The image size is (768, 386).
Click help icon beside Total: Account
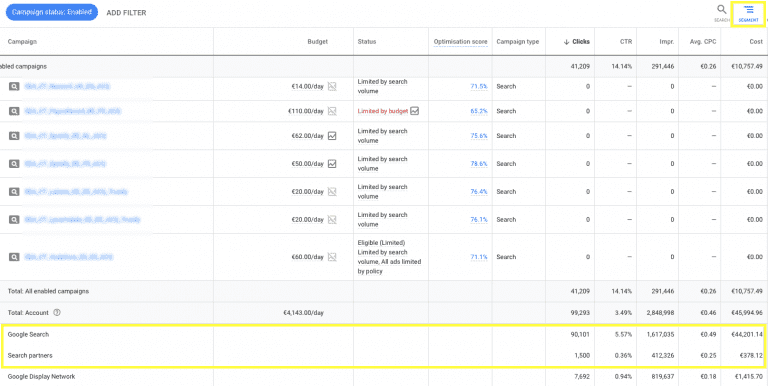tap(57, 313)
